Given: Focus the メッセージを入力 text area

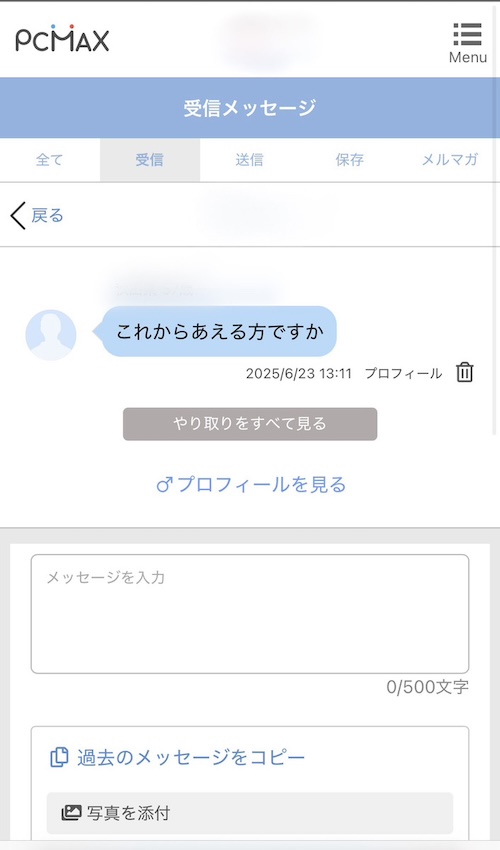Looking at the screenshot, I should [250, 614].
